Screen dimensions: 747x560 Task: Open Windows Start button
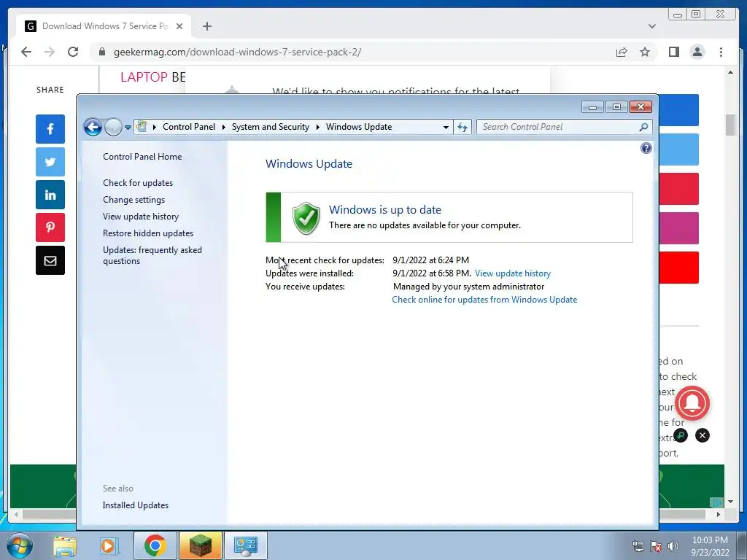20,545
